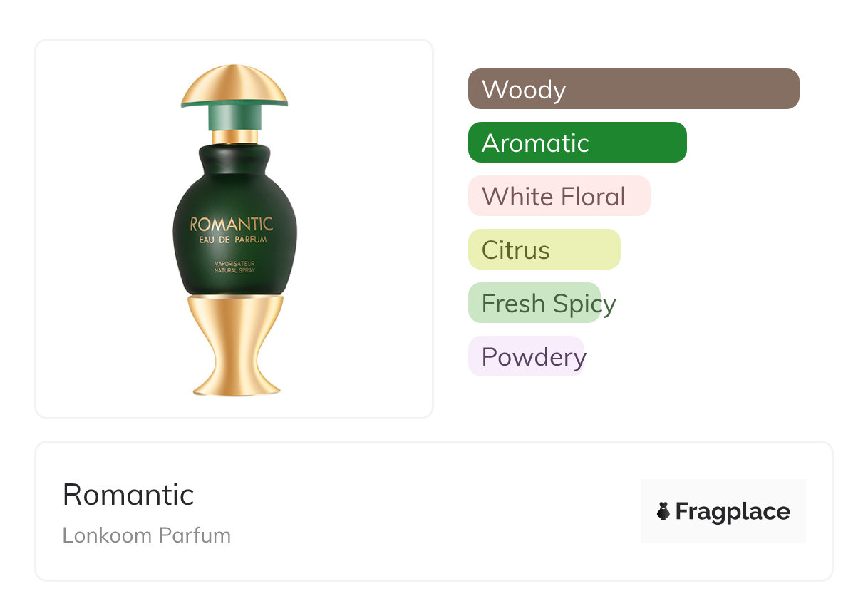Select the Woody accord bar
This screenshot has width=868, height=616.
point(633,89)
